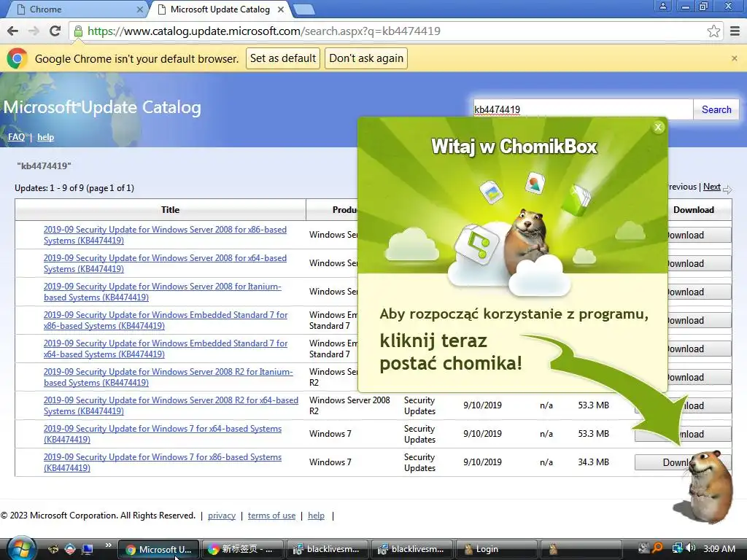Click the 3:09 AM clock

(x=719, y=549)
